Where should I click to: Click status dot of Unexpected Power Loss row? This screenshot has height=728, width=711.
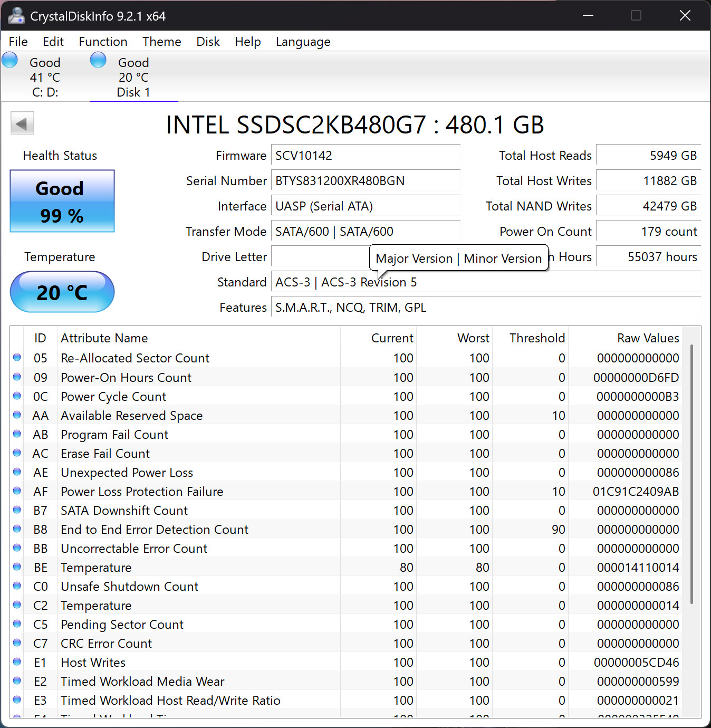click(x=17, y=472)
